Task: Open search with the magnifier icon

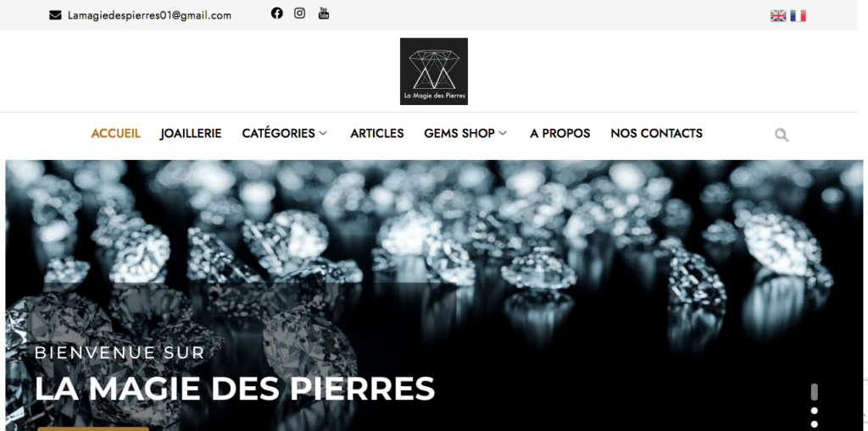Action: [782, 135]
